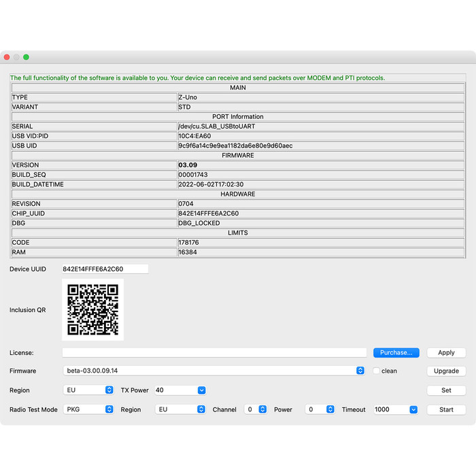Start the radio test
476x476 pixels.
click(x=446, y=410)
